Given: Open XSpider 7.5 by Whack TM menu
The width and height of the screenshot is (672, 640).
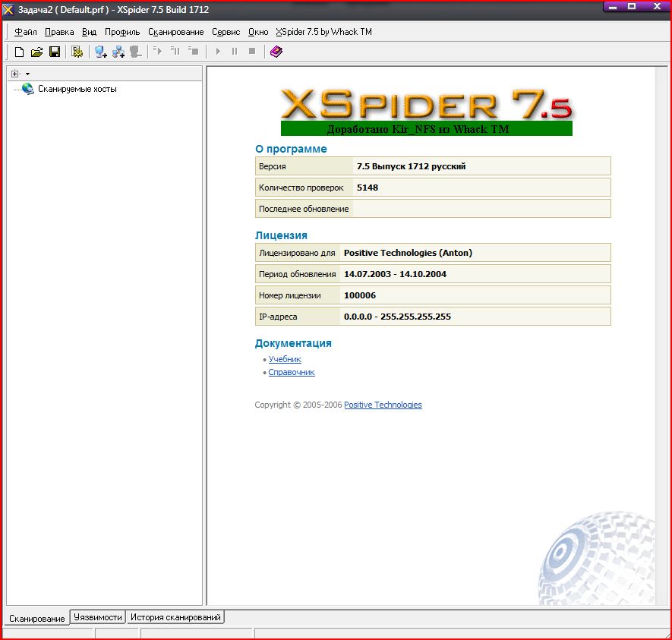Looking at the screenshot, I should 323,32.
